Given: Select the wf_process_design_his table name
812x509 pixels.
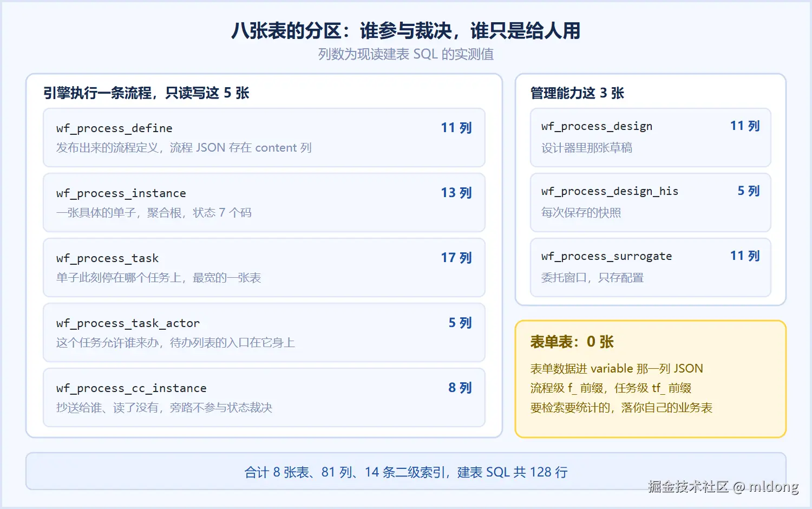Looking at the screenshot, I should 610,191.
